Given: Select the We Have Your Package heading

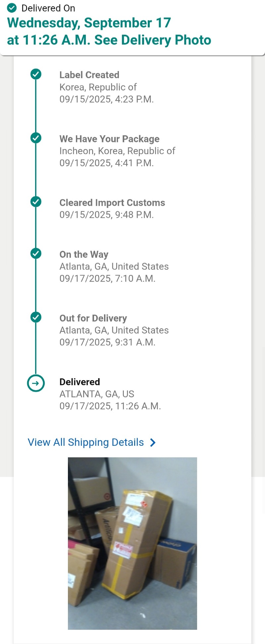Looking at the screenshot, I should pos(109,139).
